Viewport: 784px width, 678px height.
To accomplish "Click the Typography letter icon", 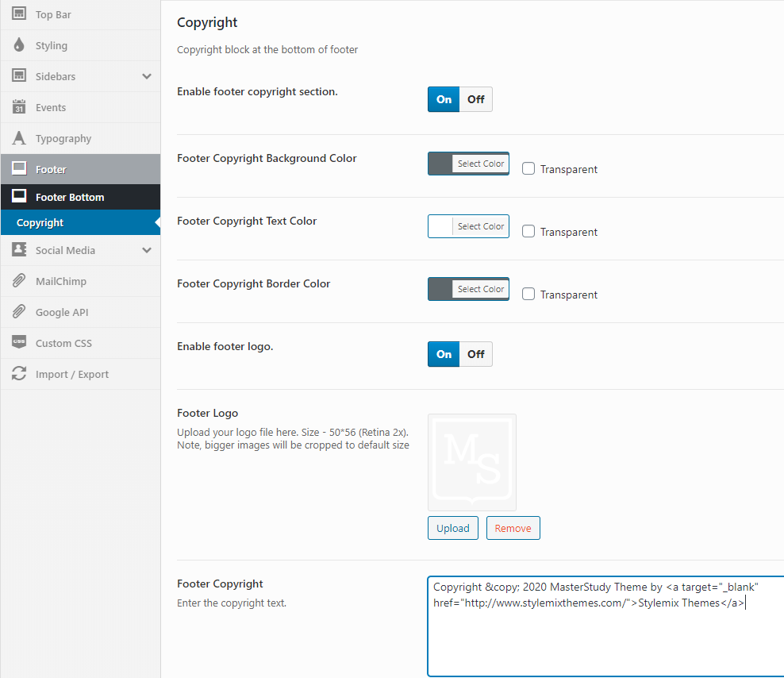I will [x=19, y=138].
